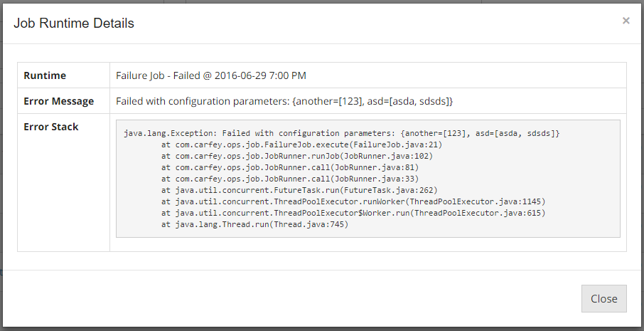Select the Runtime row label
This screenshot has width=644, height=331.
tap(45, 75)
